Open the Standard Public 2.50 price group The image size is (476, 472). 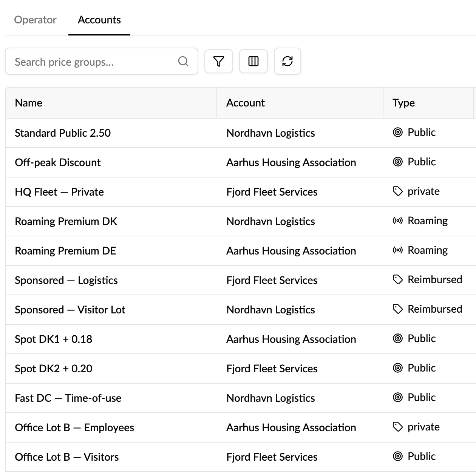[63, 133]
